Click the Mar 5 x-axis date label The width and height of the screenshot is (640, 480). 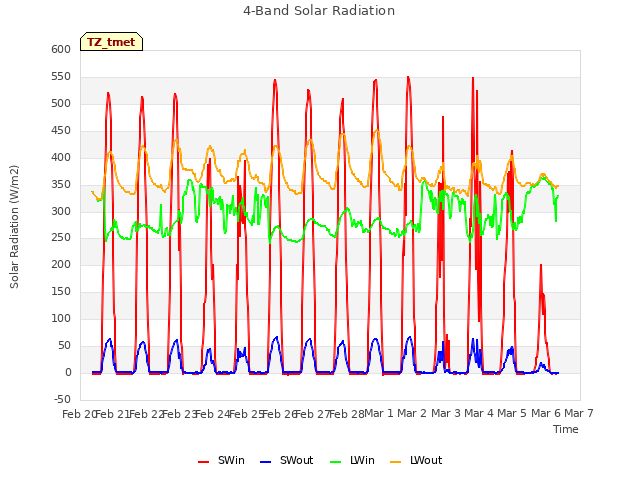[x=512, y=413]
